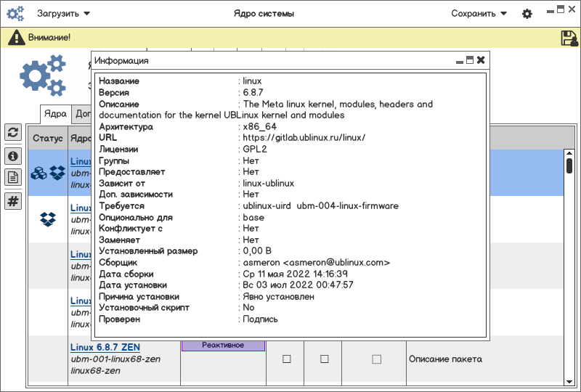Click the refresh icon in the left sidebar
This screenshot has width=581, height=392.
(x=13, y=132)
